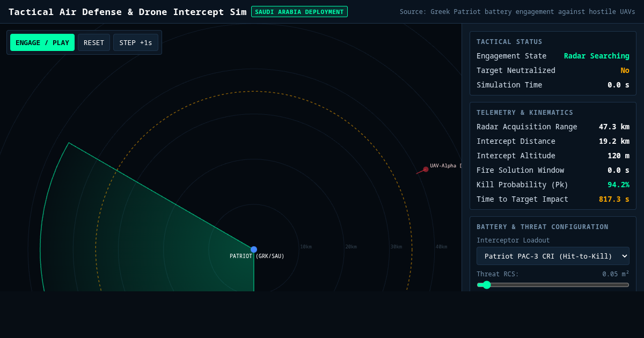Click the 10km range ring label
Screen dimensions: 644x338
(306, 247)
